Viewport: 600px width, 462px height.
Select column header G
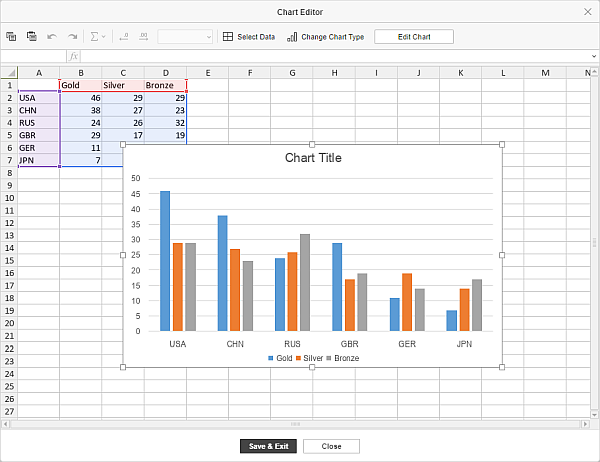pyautogui.click(x=291, y=72)
